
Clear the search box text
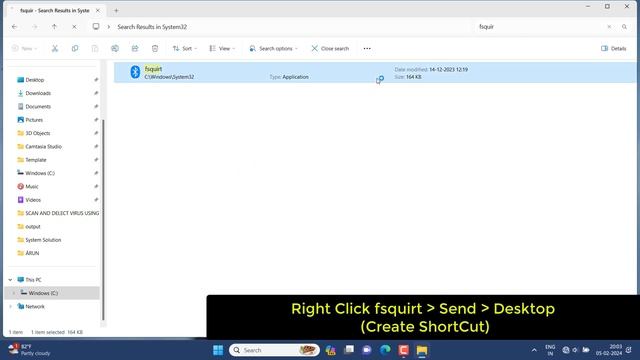[609, 27]
